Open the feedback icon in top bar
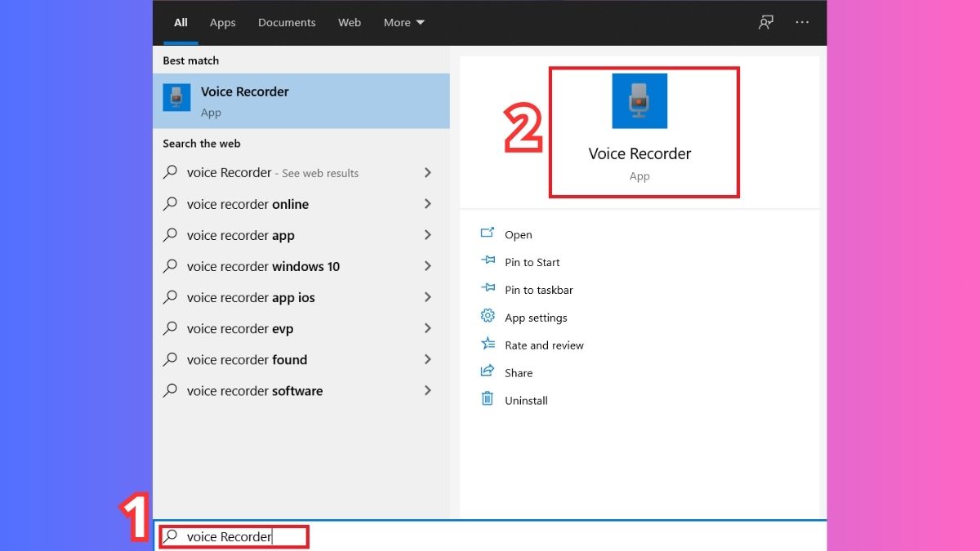The image size is (980, 551). (765, 23)
